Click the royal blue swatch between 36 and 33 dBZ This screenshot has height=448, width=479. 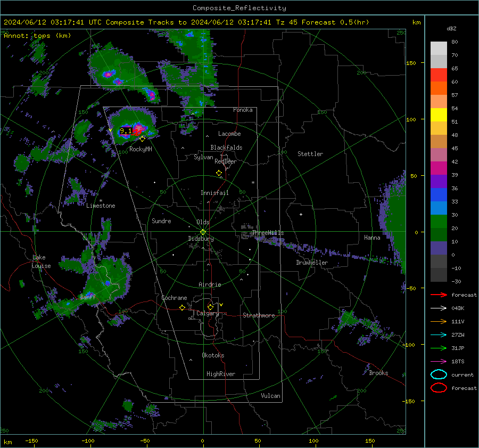click(439, 195)
